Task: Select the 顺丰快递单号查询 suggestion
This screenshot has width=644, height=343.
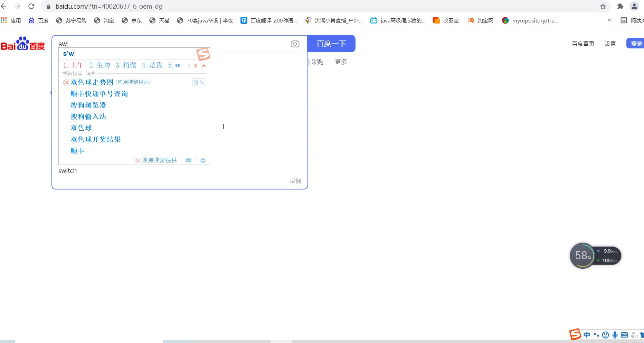Action: [99, 94]
